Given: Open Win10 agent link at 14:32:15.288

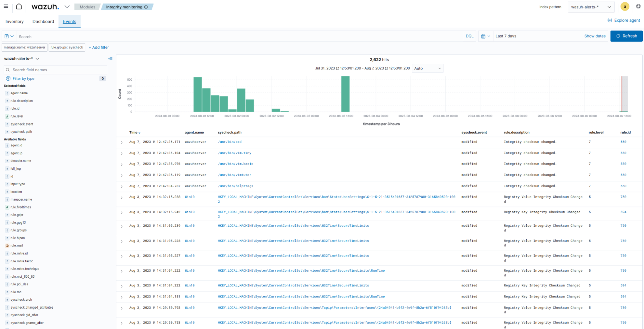Looking at the screenshot, I should (x=189, y=197).
